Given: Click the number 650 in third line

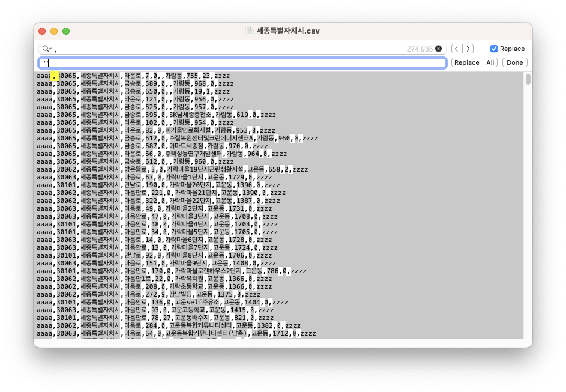Looking at the screenshot, I should 151,91.
